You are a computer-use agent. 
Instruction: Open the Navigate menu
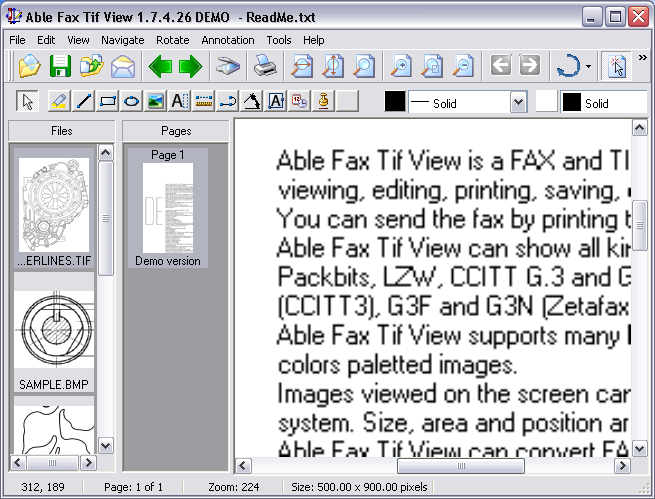coord(123,40)
